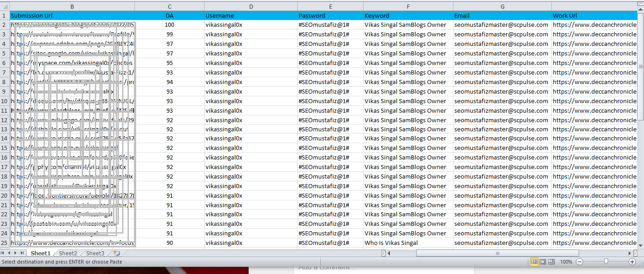The image size is (644, 274).
Task: Click the zoom slider handle
Action: pyautogui.click(x=606, y=262)
